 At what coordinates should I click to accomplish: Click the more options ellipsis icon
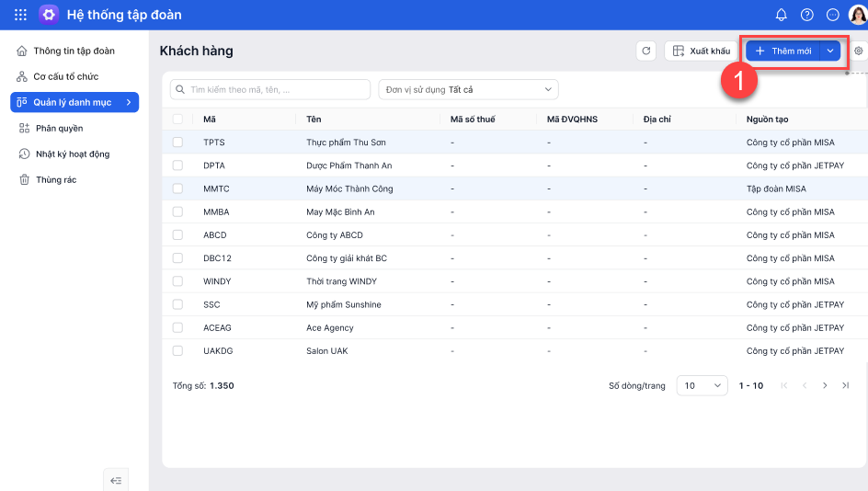coord(833,15)
